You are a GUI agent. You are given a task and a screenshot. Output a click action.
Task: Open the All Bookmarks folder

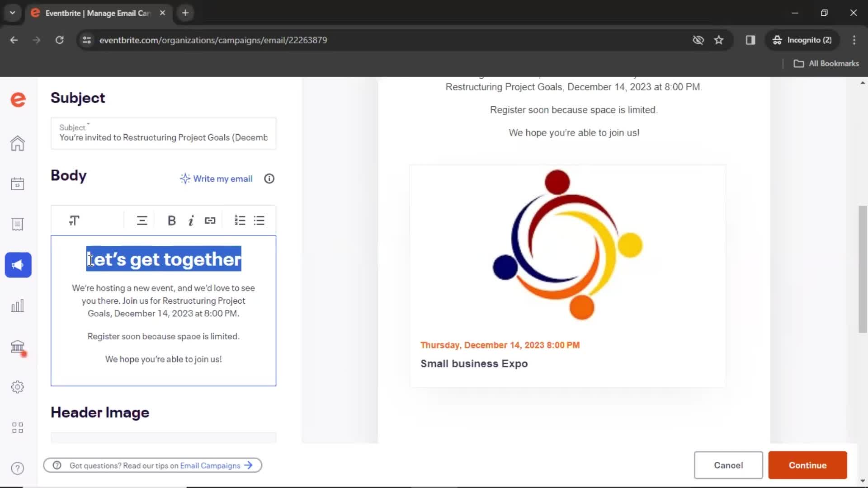[826, 64]
